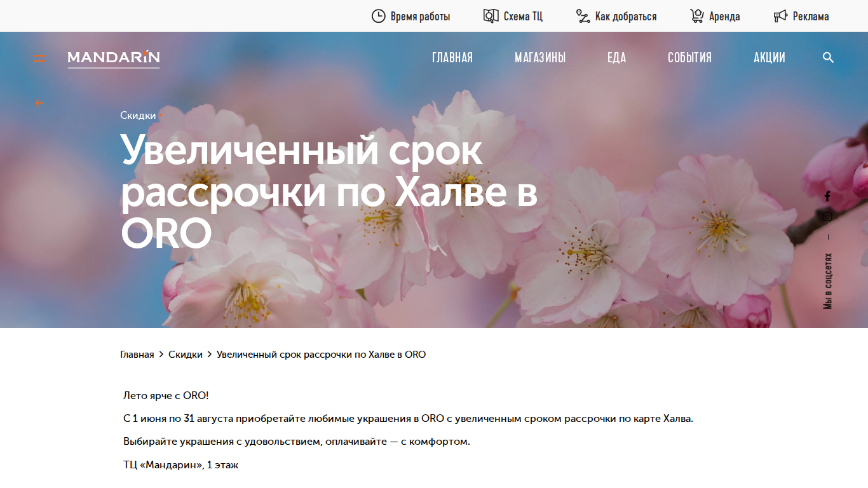
Task: Open the Аренда link
Action: click(x=724, y=17)
